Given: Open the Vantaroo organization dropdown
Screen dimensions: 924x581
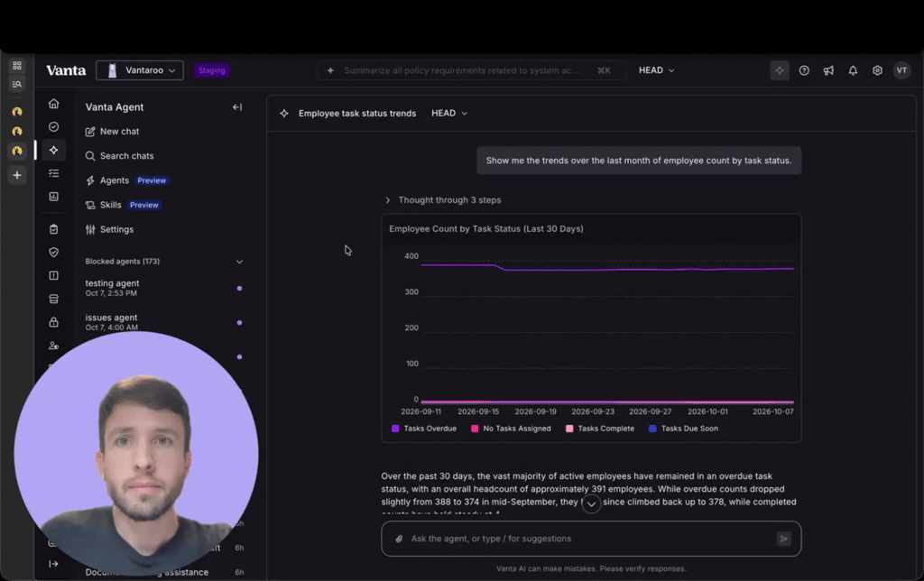Looking at the screenshot, I should tap(140, 70).
